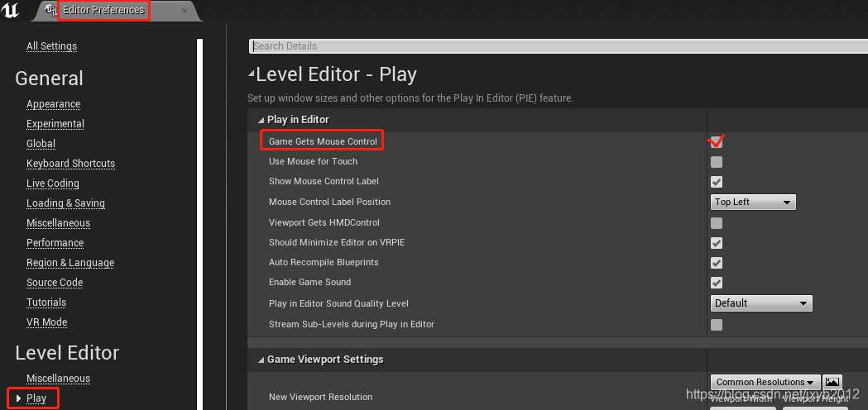This screenshot has width=868, height=410.
Task: Enable the Use Mouse for Touch checkbox
Action: [x=717, y=162]
